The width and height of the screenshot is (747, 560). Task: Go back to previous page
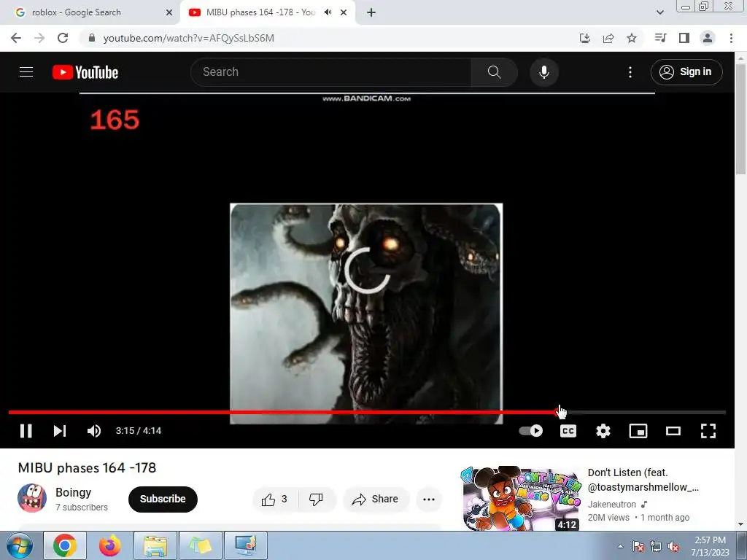pos(16,38)
